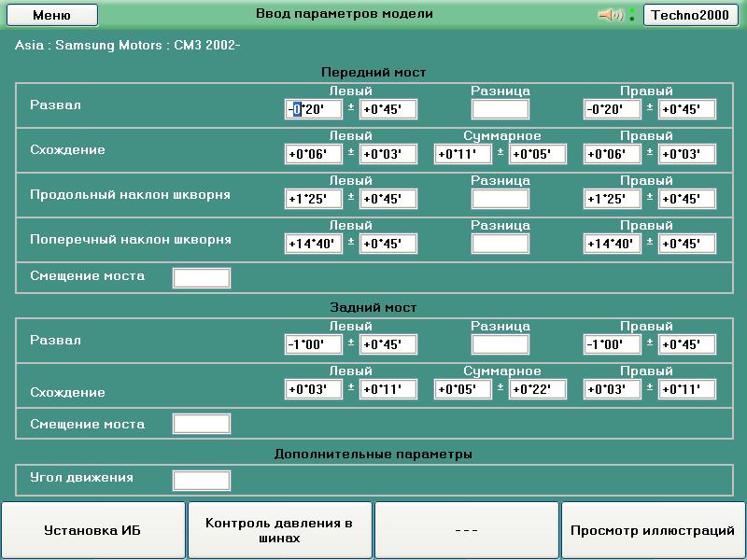Click rear Схождение right value +0°03'

tap(613, 389)
